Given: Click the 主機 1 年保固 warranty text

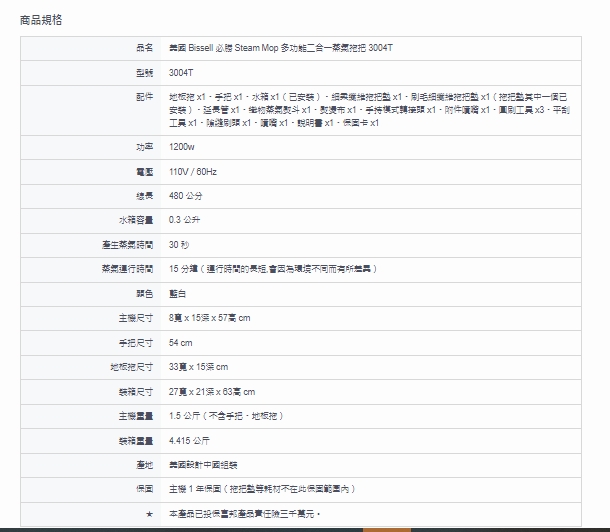Looking at the screenshot, I should [262, 489].
